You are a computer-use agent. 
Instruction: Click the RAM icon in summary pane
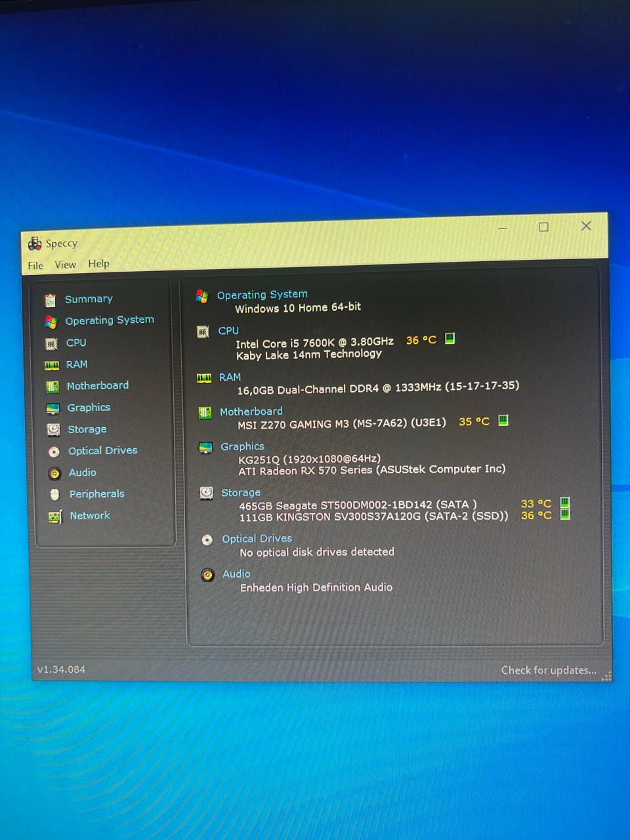pos(204,378)
